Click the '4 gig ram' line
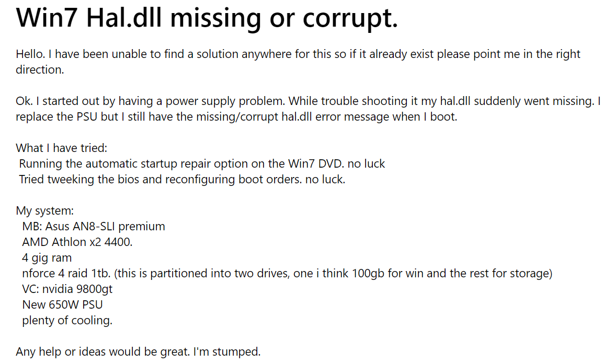 tap(47, 258)
